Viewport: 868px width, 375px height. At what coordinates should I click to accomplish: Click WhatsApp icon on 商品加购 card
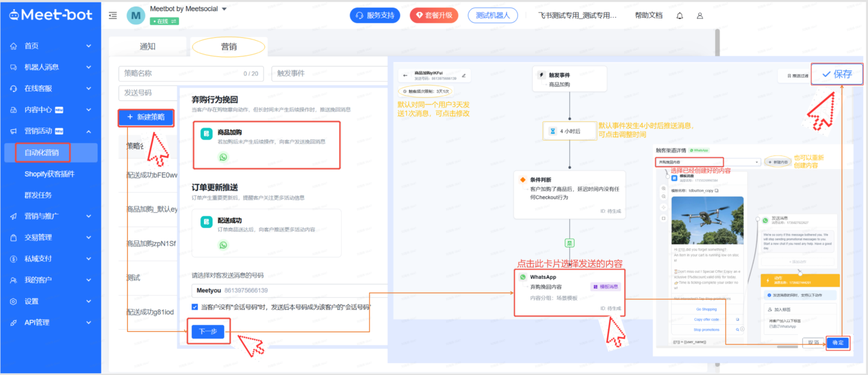tap(223, 157)
